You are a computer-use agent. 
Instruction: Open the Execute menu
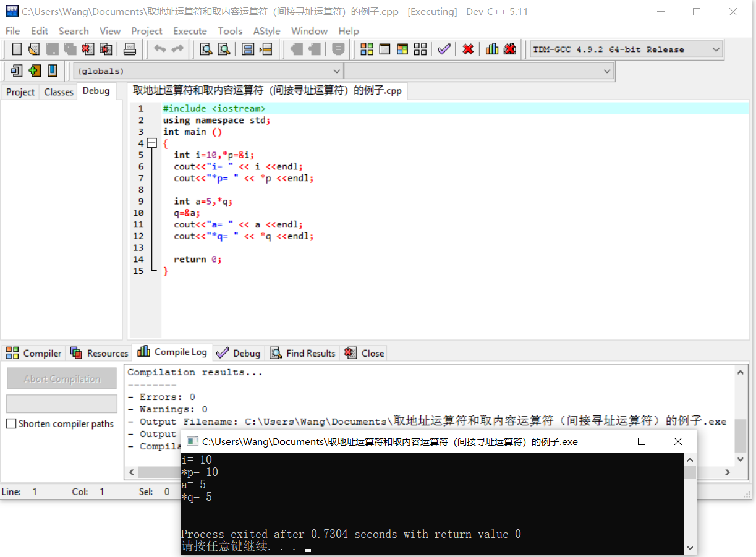click(x=190, y=31)
